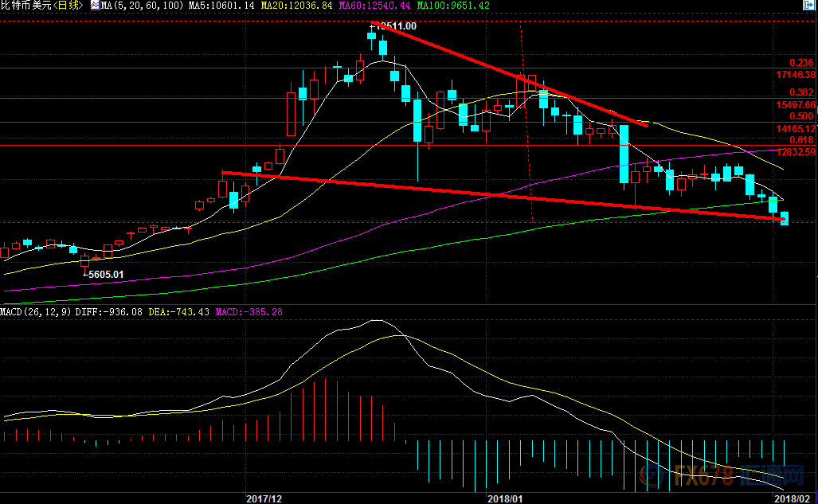Click the DIFF:-936.08 value
818x504 pixels.
click(x=108, y=312)
